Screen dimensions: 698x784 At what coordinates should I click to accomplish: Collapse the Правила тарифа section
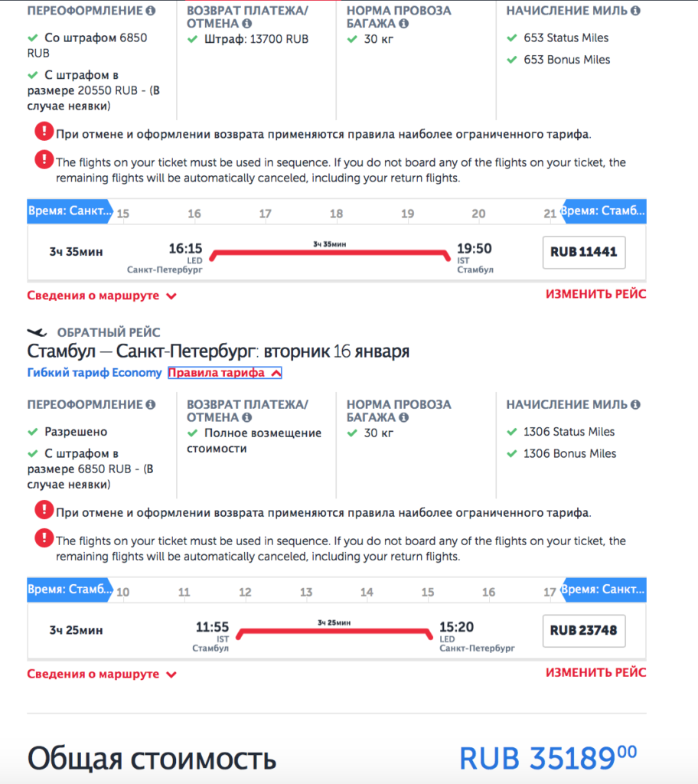tap(224, 373)
